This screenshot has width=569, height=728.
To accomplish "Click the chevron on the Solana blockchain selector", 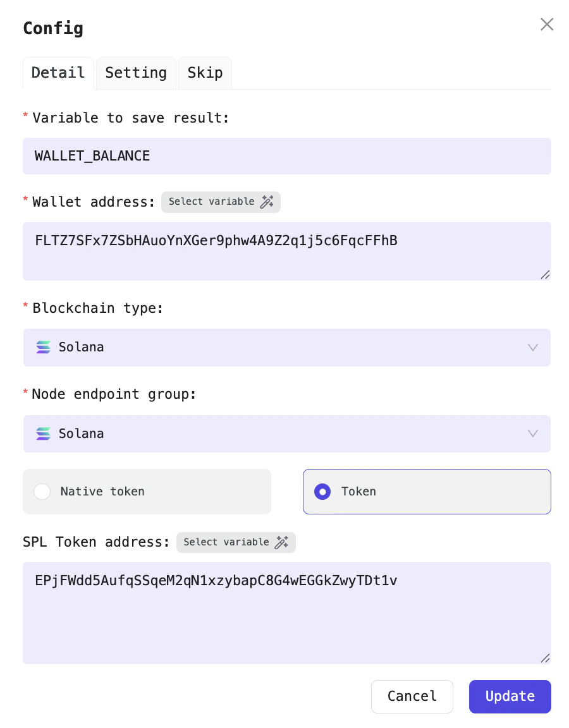I will tap(532, 348).
